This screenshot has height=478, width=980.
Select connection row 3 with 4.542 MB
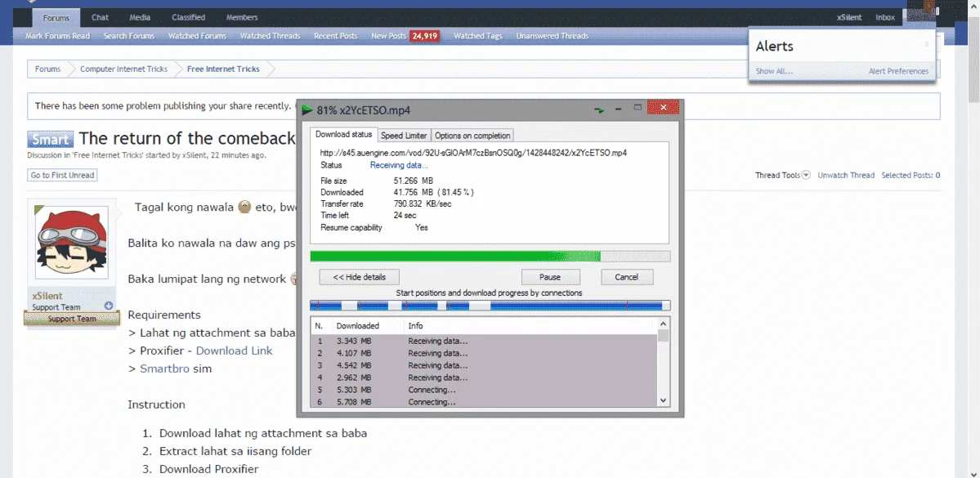pyautogui.click(x=484, y=365)
